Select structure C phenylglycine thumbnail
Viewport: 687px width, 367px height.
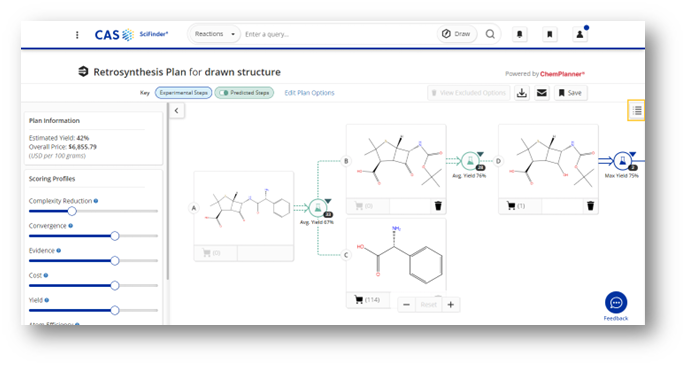396,255
